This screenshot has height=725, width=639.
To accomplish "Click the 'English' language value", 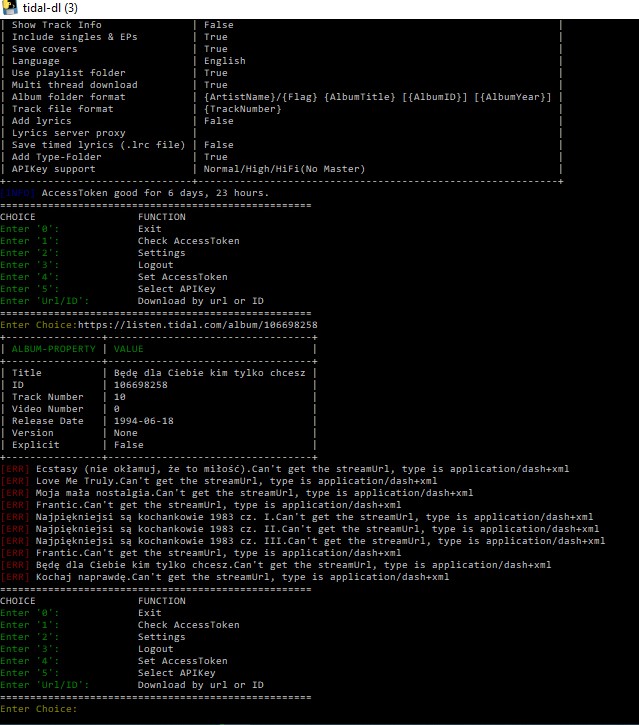I will pyautogui.click(x=225, y=61).
